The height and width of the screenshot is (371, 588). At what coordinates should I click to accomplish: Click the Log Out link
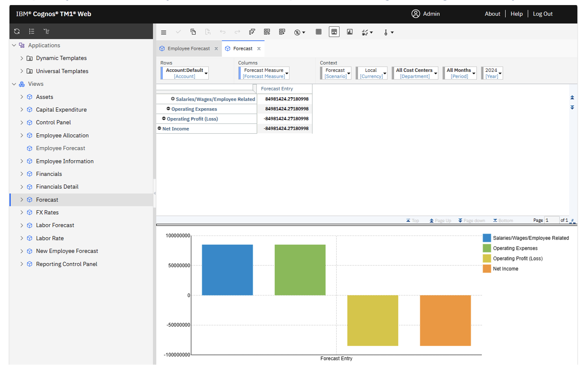(x=543, y=14)
